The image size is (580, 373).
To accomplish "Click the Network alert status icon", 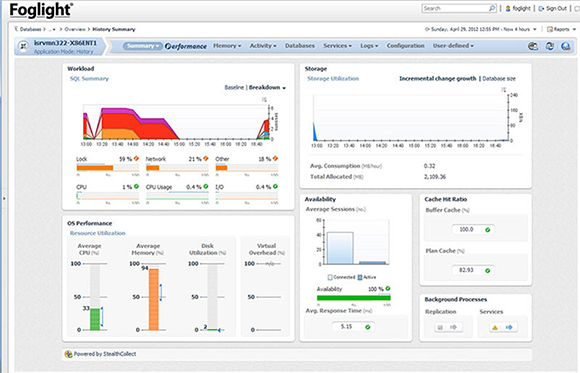I will (x=206, y=158).
